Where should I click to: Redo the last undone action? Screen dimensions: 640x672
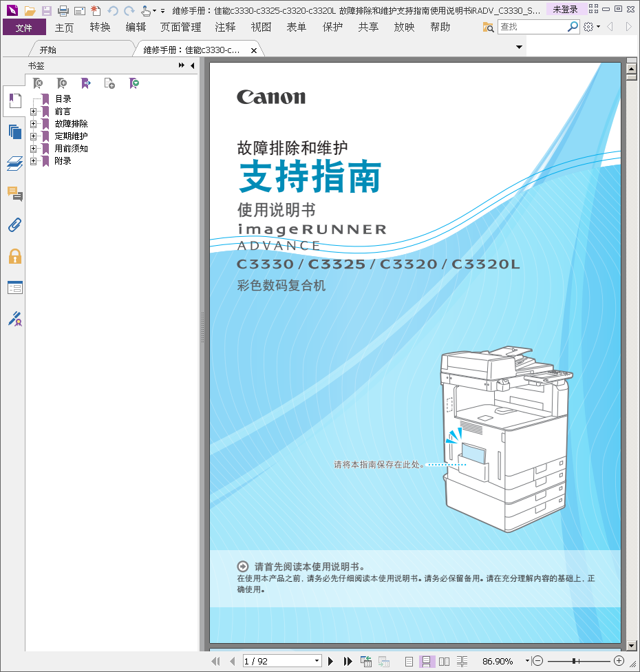click(x=129, y=10)
